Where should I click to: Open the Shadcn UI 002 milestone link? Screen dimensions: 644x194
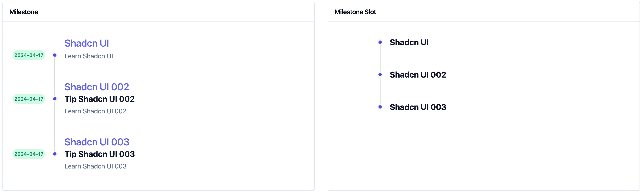[x=97, y=87]
